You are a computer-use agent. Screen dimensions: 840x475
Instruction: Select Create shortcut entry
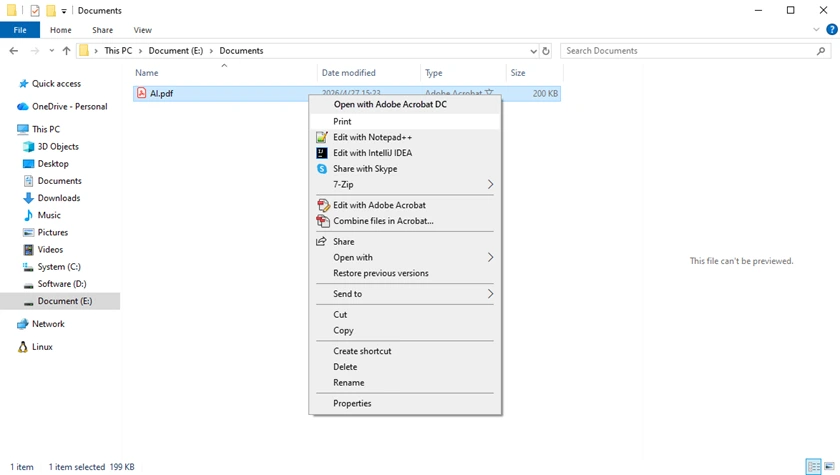tap(405, 351)
